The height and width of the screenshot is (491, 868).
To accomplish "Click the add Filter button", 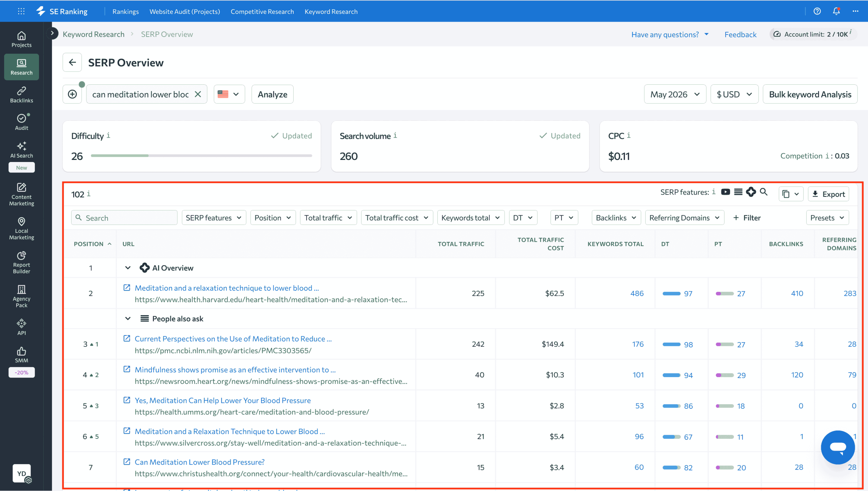I will [x=747, y=218].
